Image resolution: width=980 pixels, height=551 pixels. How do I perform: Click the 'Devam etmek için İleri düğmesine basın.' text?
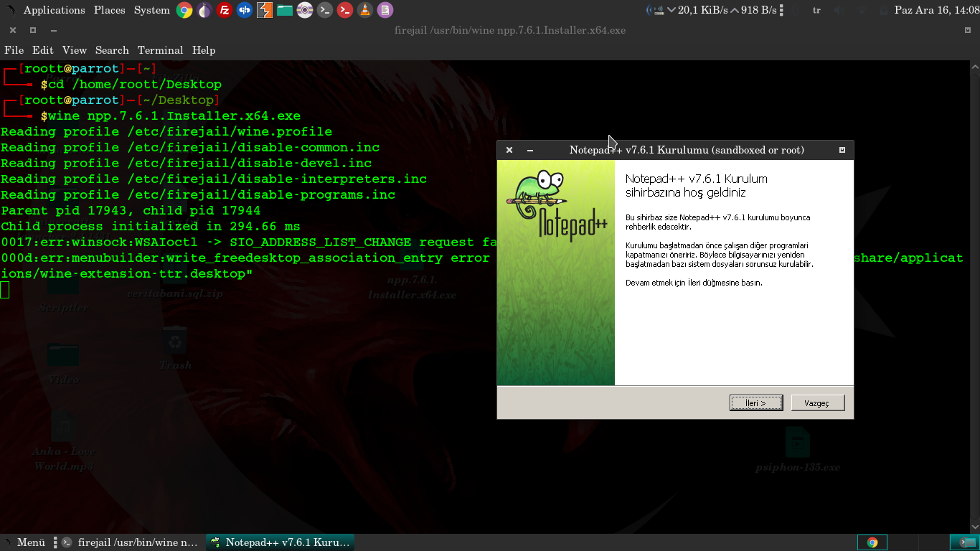(694, 283)
